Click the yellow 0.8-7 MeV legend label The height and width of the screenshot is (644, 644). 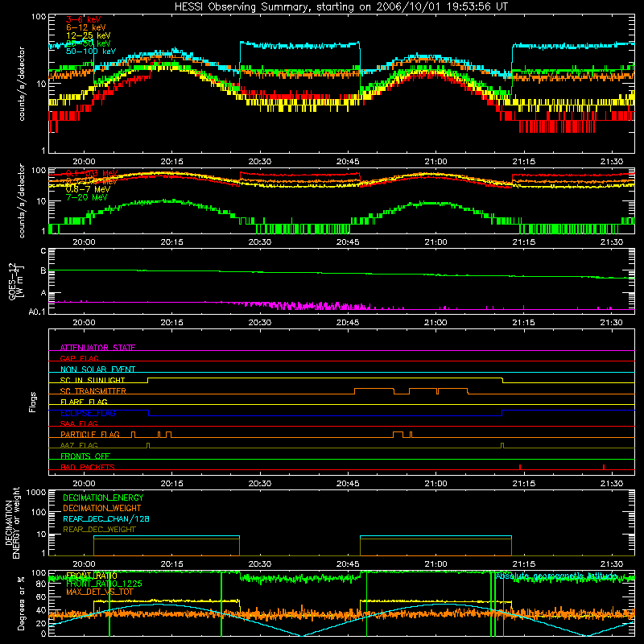pyautogui.click(x=88, y=189)
